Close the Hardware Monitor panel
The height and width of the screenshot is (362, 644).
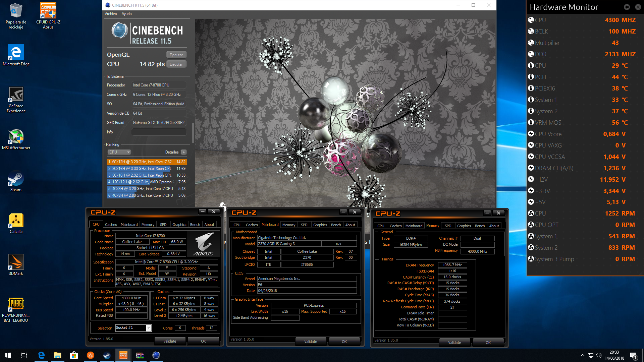coord(638,7)
